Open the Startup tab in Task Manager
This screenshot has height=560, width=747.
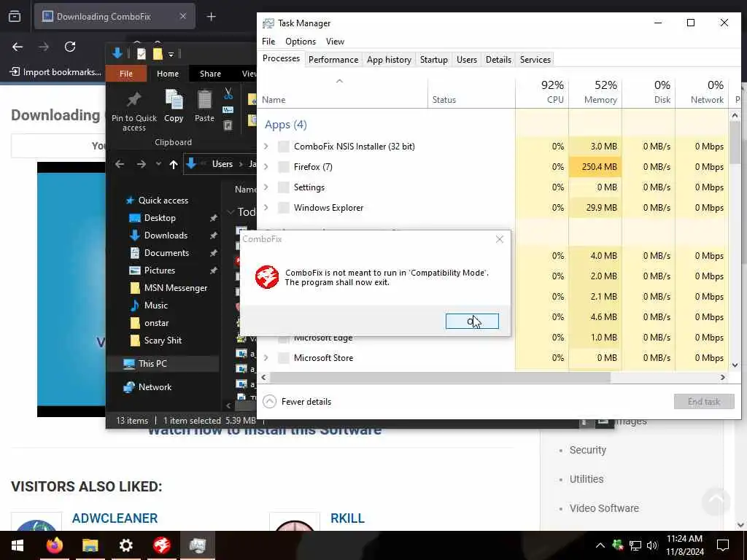coord(433,60)
